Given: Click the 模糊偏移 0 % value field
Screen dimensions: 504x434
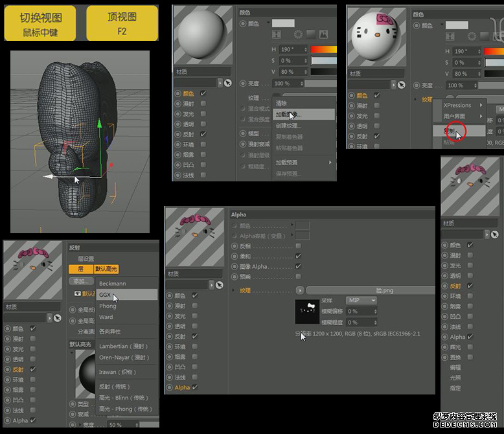Looking at the screenshot, I should [361, 311].
